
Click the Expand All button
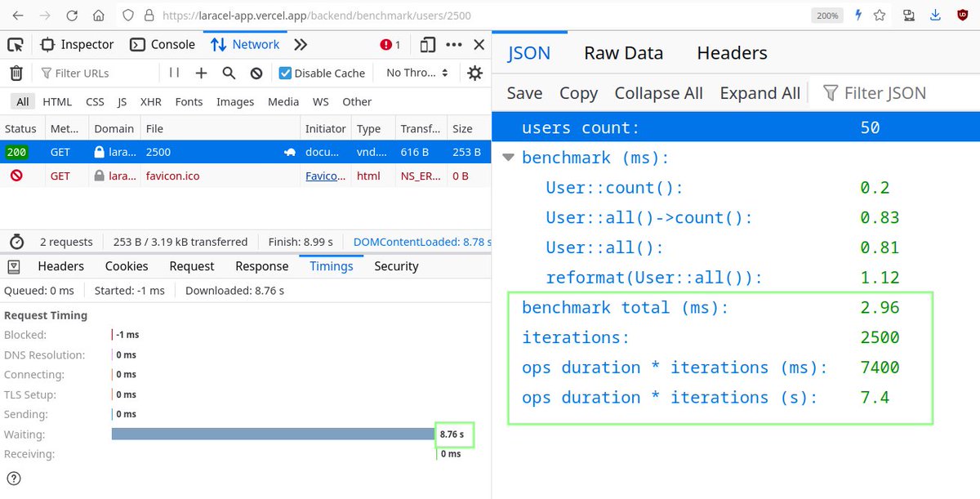[x=759, y=93]
